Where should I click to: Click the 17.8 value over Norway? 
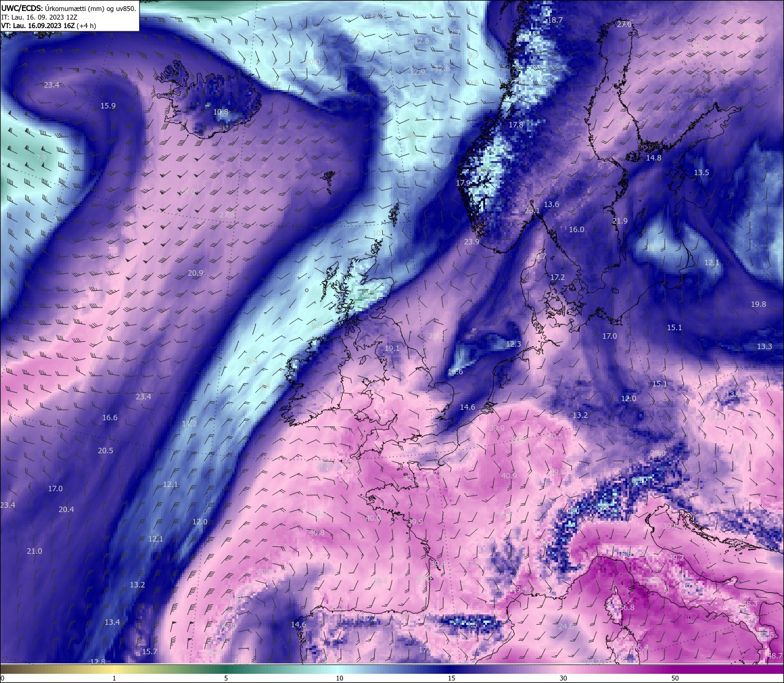516,124
